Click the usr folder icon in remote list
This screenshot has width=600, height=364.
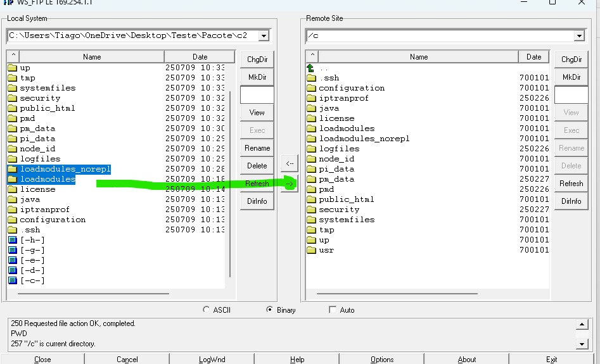pos(311,250)
